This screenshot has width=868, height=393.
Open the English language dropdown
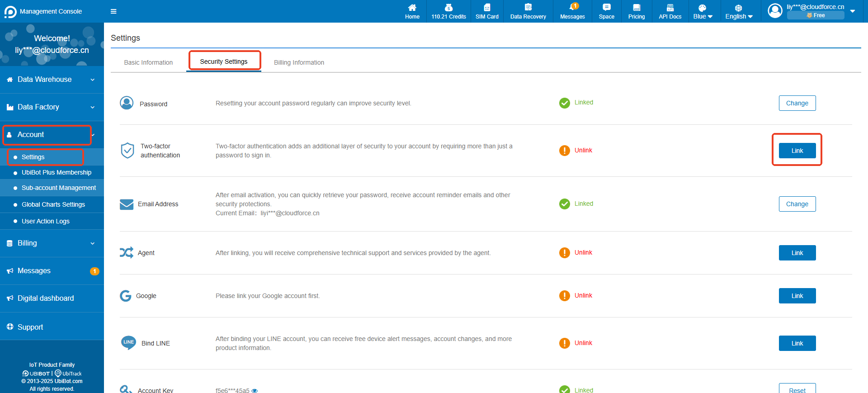(x=739, y=11)
